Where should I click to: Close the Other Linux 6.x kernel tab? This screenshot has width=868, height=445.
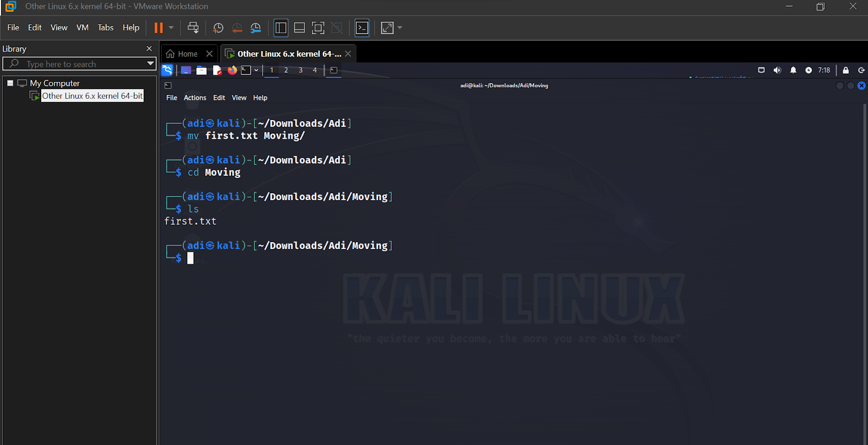(x=348, y=54)
